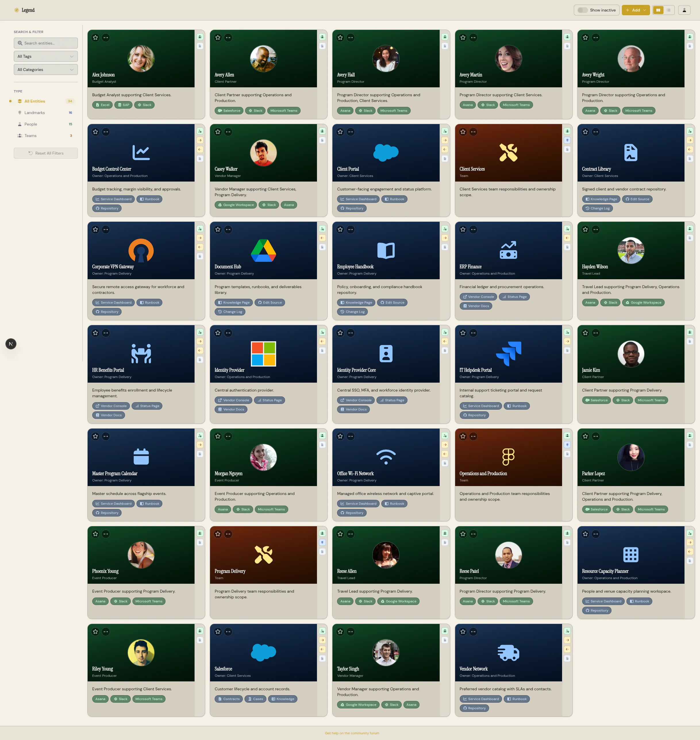Click the incoming arrow icon on Salesforce card

[322, 649]
